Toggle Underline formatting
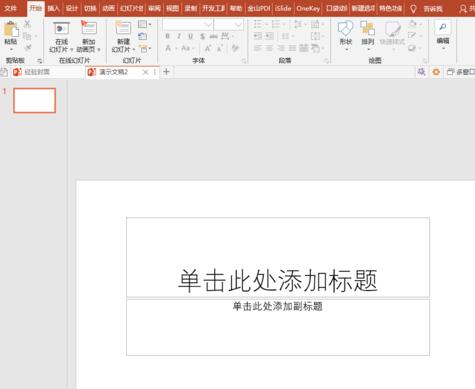The height and width of the screenshot is (389, 475). [x=190, y=36]
